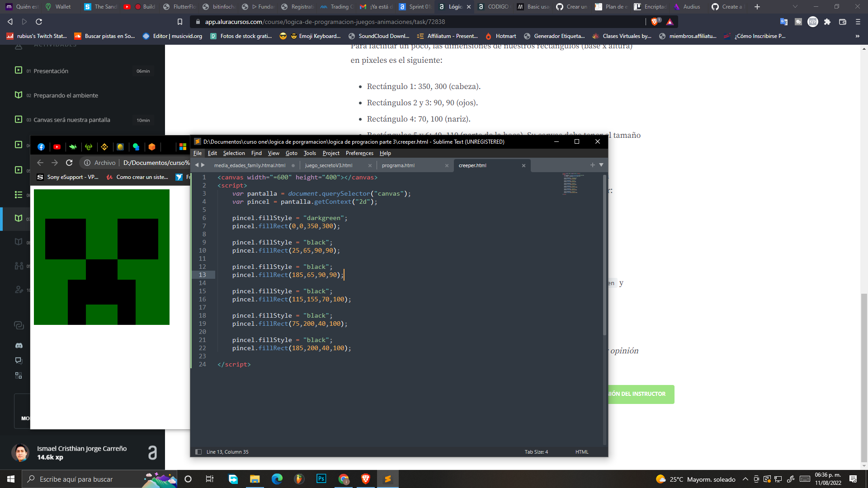
Task: Open the Discord icon in Alura sidebar
Action: coord(19,345)
